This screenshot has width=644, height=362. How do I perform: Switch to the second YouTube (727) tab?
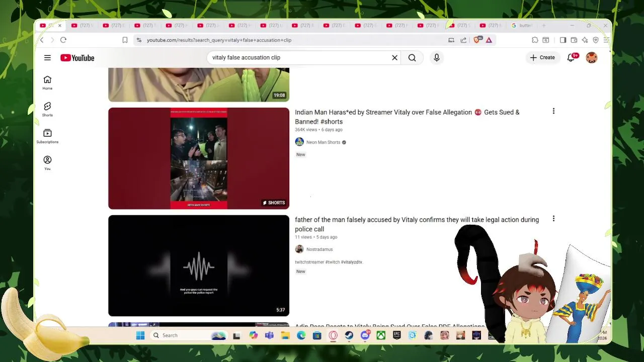pyautogui.click(x=83, y=26)
